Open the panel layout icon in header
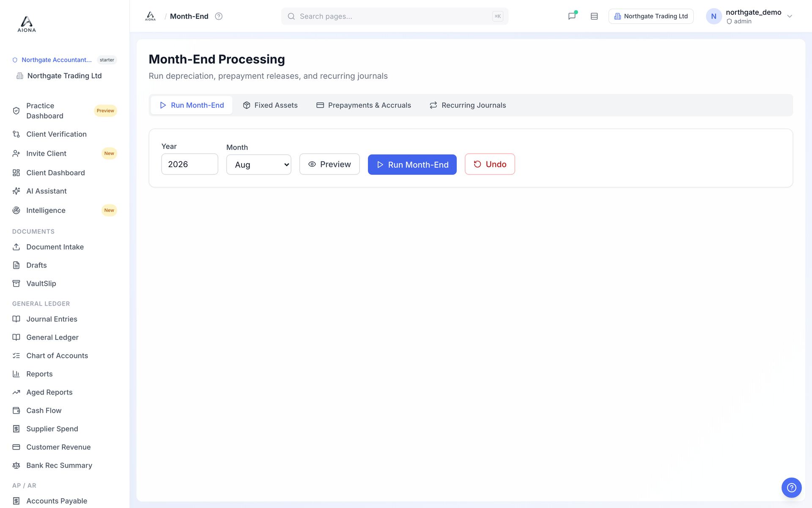This screenshot has height=508, width=812. click(594, 16)
